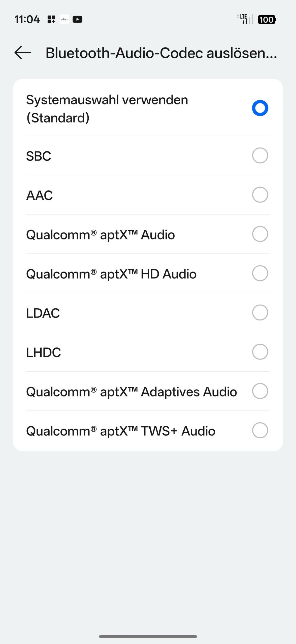Tap the 11:04 clock in status bar
The width and height of the screenshot is (296, 644).
click(x=27, y=19)
